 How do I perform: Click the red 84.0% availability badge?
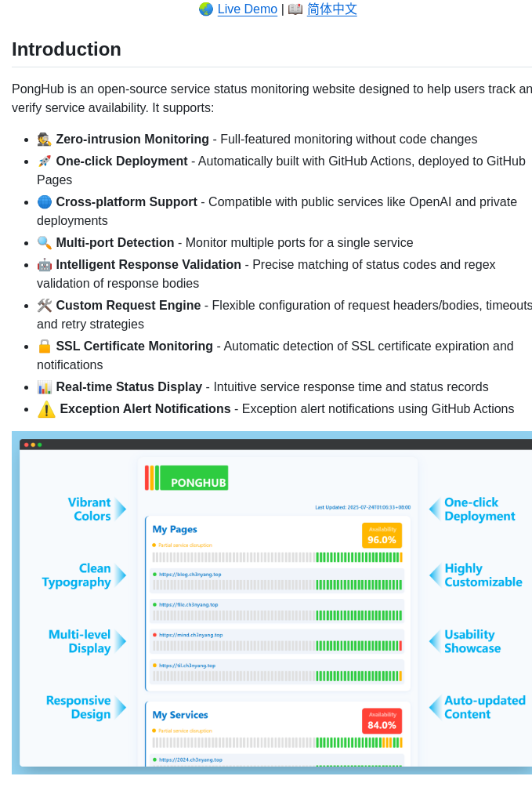coord(382,721)
